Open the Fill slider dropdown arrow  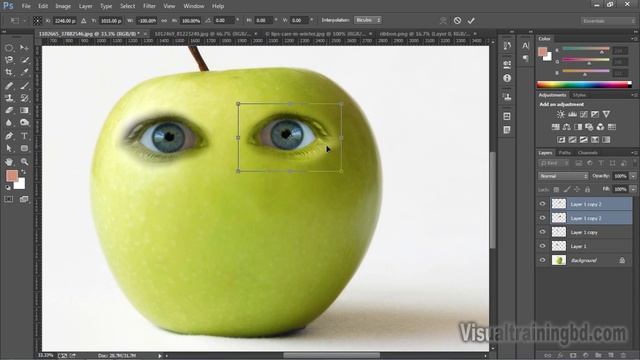(x=633, y=189)
